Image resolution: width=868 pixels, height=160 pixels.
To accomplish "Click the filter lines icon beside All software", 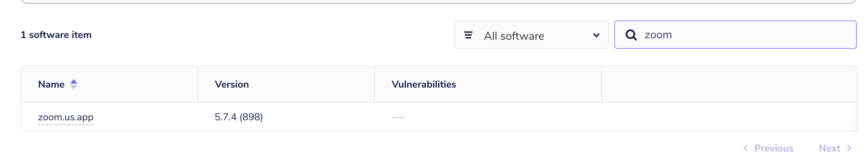I will (468, 35).
